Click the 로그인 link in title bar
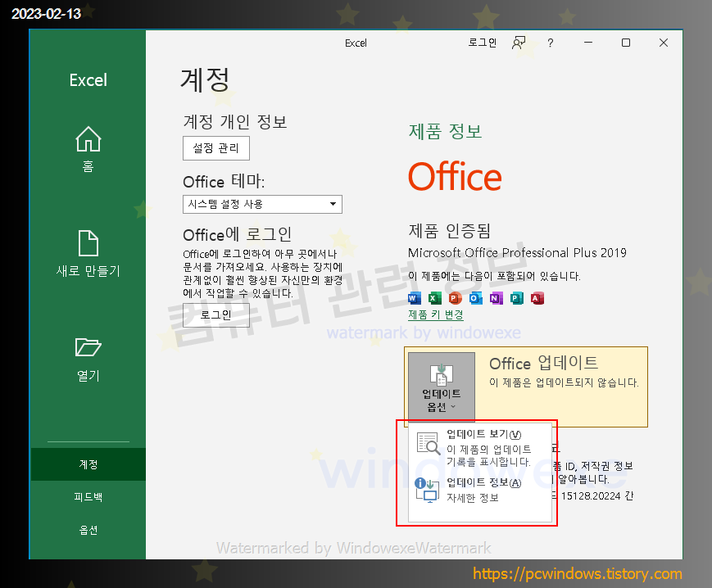 click(483, 43)
